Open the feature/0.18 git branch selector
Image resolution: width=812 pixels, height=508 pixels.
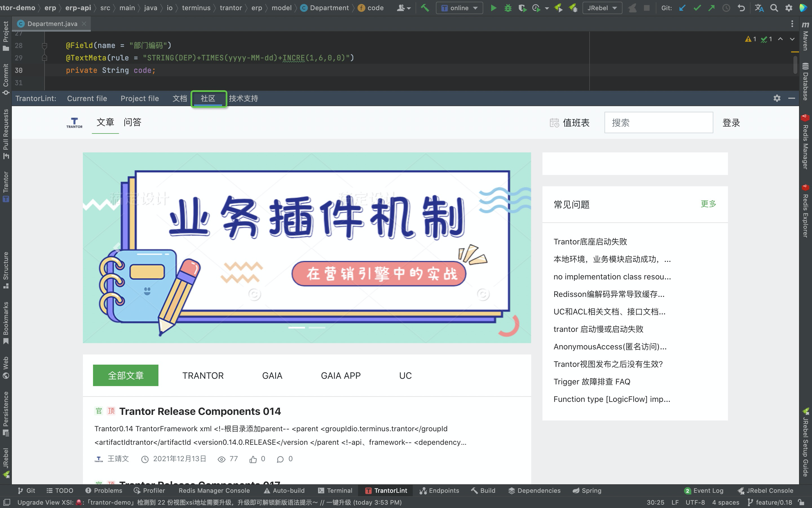point(770,502)
